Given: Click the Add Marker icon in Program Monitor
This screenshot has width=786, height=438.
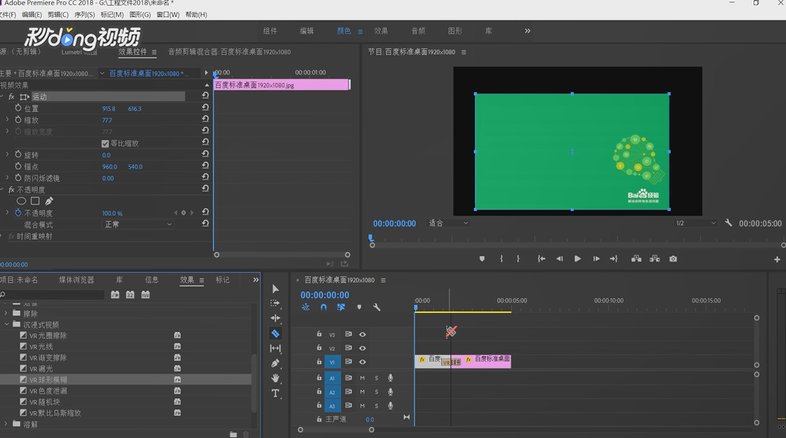Looking at the screenshot, I should (x=482, y=259).
